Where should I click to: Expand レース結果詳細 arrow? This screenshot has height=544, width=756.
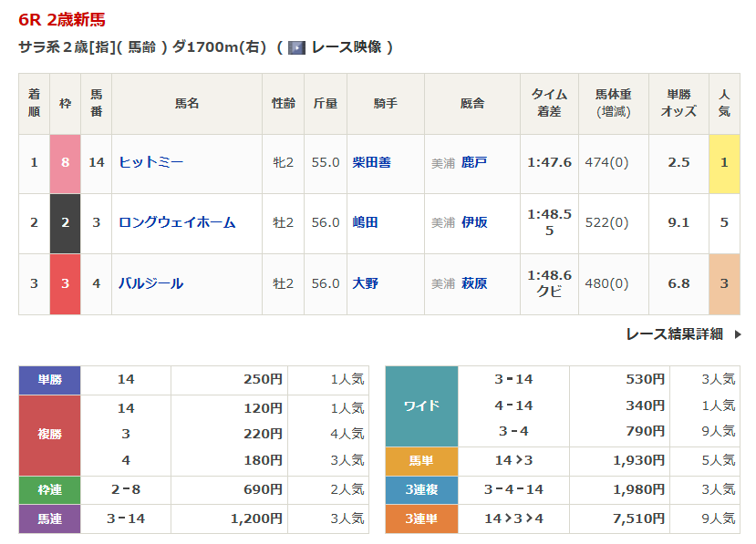737,334
